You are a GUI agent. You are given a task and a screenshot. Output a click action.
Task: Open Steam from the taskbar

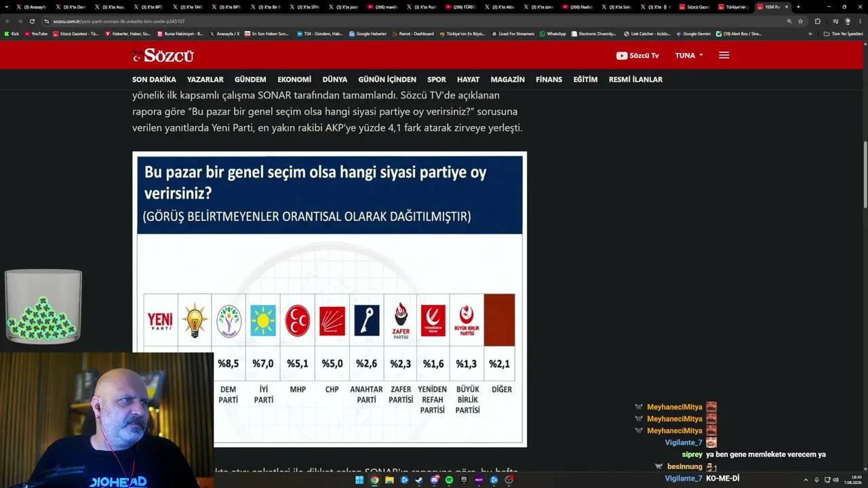coord(419,480)
